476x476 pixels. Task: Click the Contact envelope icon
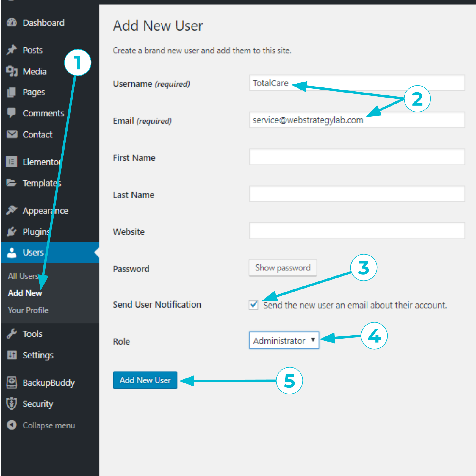click(x=12, y=134)
